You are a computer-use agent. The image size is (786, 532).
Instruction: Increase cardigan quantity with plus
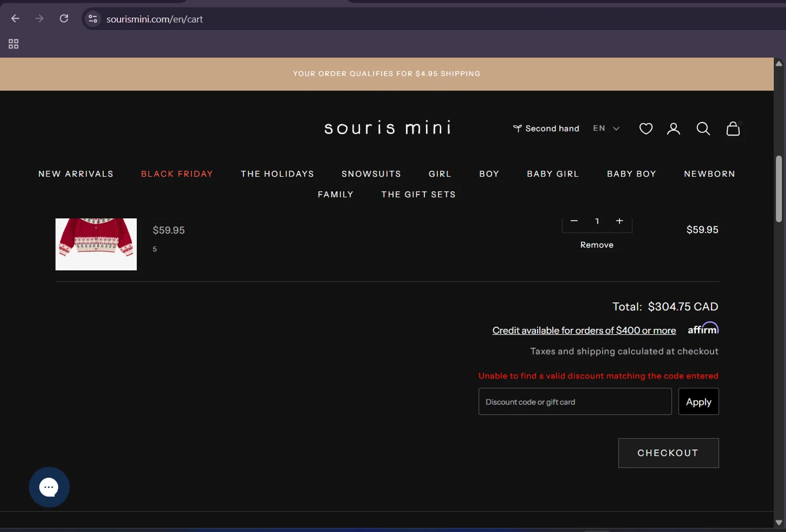click(x=619, y=221)
